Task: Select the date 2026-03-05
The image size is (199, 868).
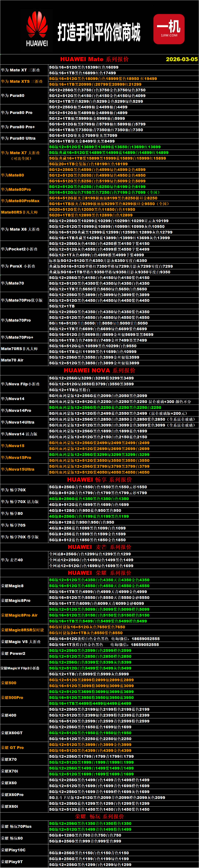Action: [182, 59]
